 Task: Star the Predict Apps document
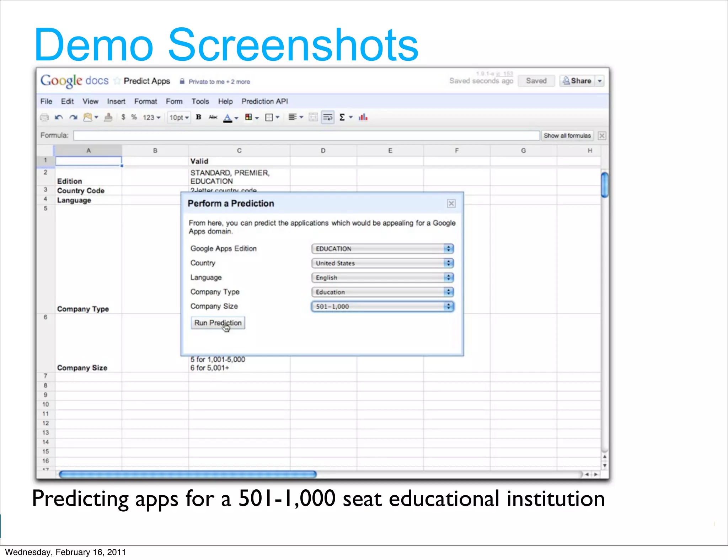[x=117, y=81]
